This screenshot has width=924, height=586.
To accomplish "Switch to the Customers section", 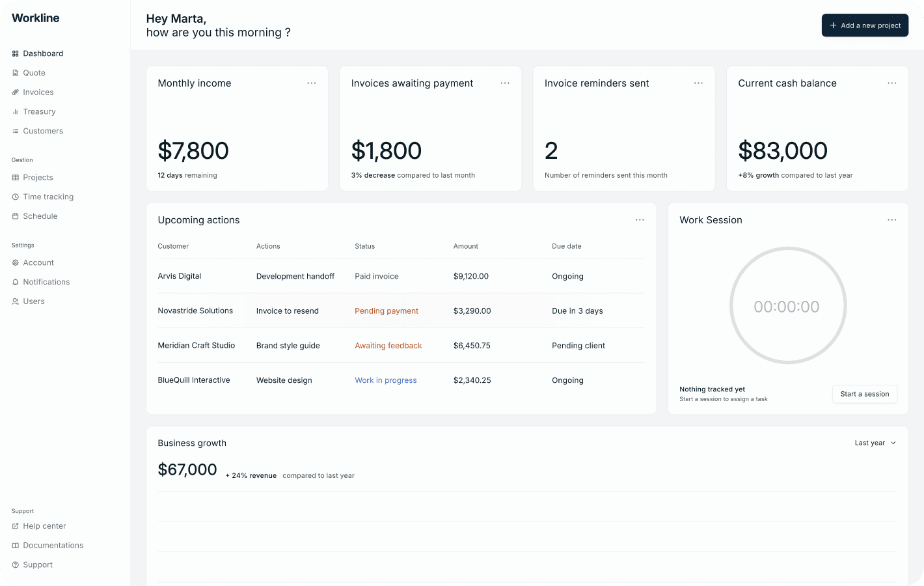I will [44, 131].
